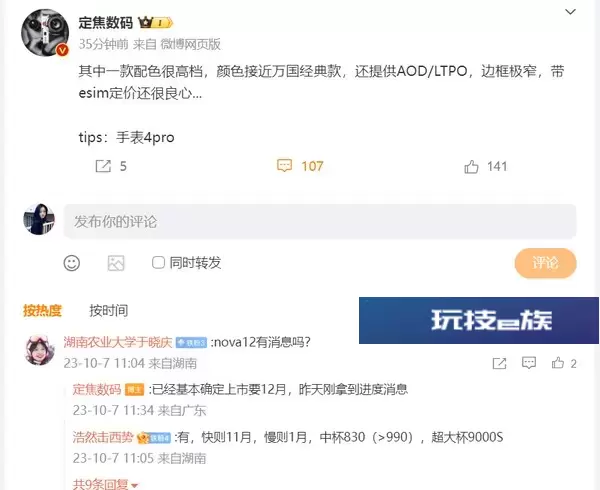
Task: Open the comments icon showing 107
Action: (284, 166)
